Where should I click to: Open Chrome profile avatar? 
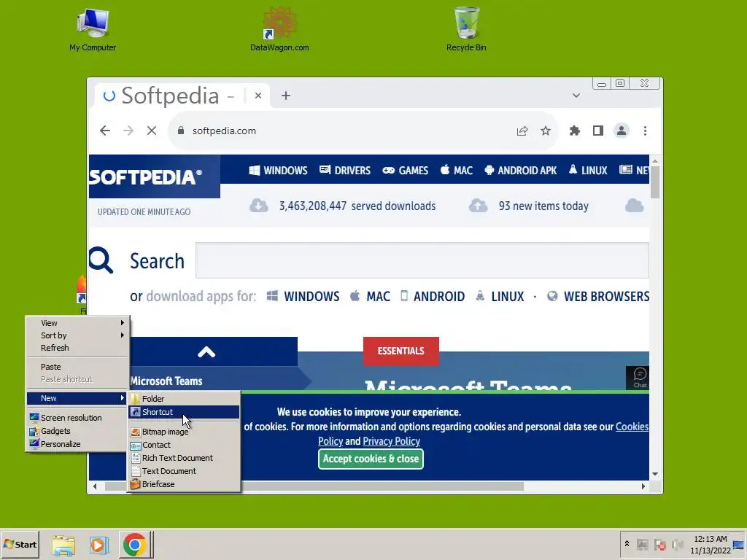coord(622,131)
